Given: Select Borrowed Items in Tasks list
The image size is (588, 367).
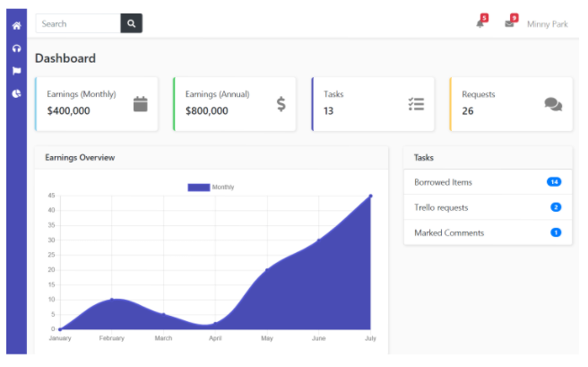Looking at the screenshot, I should pos(488,182).
